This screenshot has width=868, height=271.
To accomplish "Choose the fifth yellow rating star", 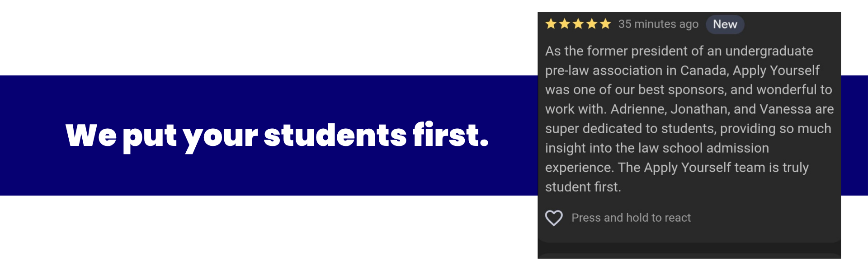I will [605, 24].
